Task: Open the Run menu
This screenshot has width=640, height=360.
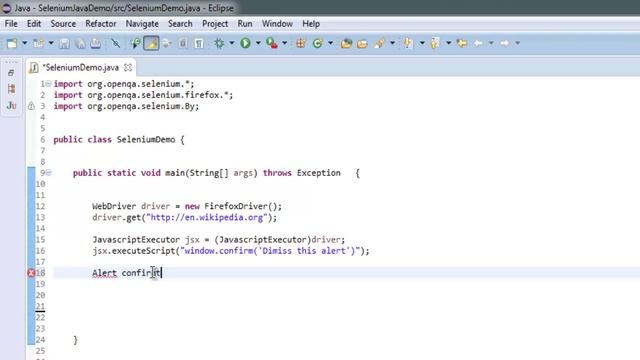Action: [245, 24]
